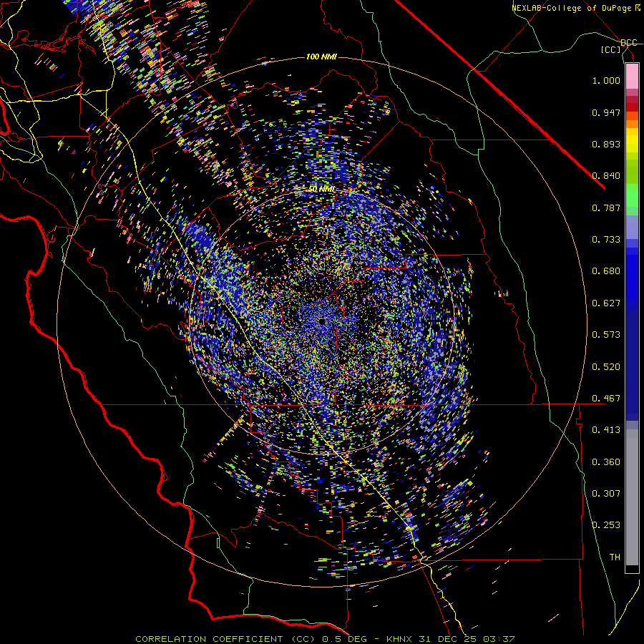Image resolution: width=644 pixels, height=644 pixels.
Task: Click the NEXLAB-College of DuPage header text
Action: [571, 8]
